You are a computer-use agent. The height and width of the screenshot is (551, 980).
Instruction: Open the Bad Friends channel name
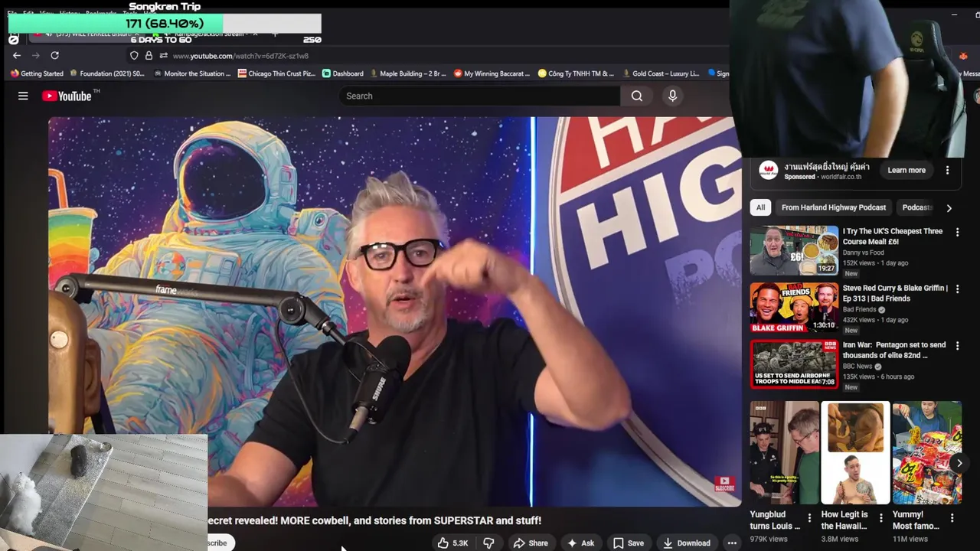click(x=859, y=309)
